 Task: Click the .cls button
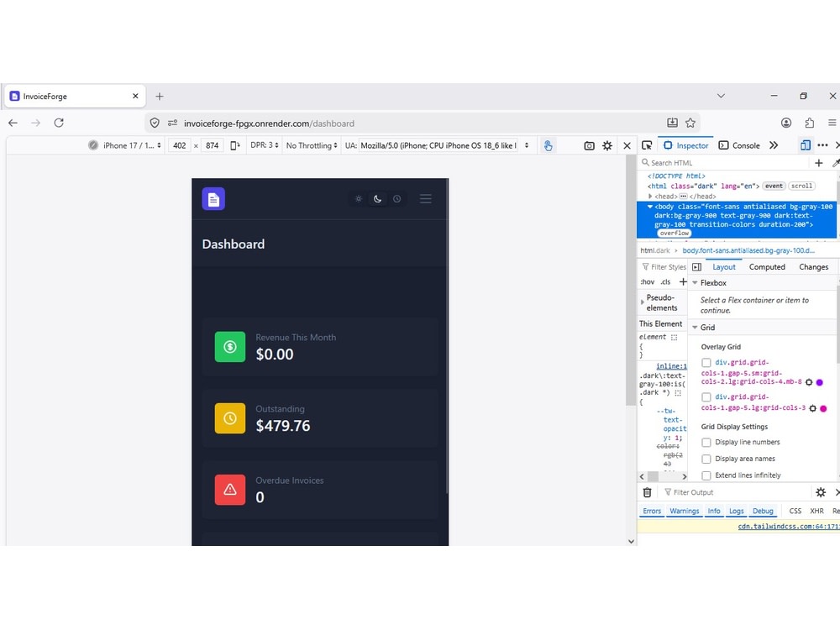point(666,281)
